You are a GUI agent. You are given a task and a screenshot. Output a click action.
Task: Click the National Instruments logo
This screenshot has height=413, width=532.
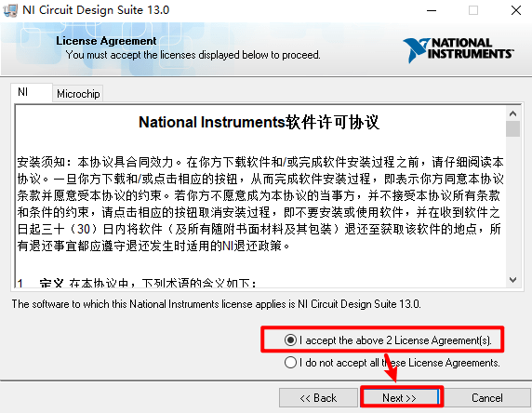pos(458,50)
